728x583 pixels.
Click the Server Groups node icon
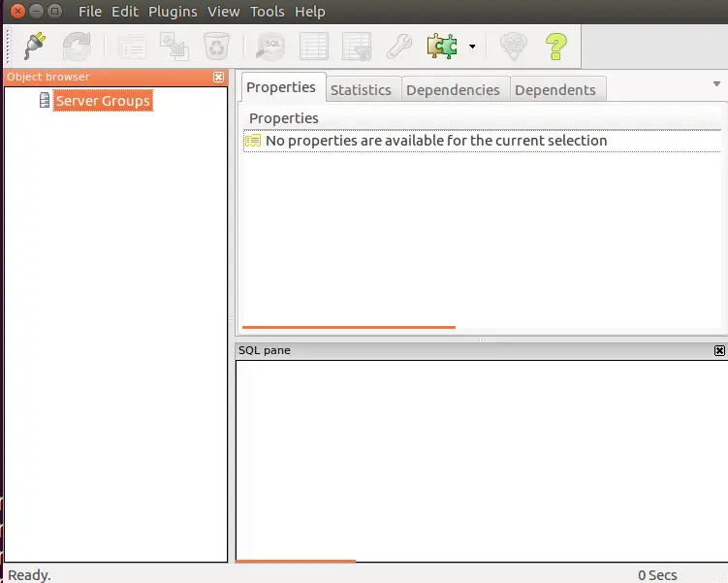tap(45, 100)
